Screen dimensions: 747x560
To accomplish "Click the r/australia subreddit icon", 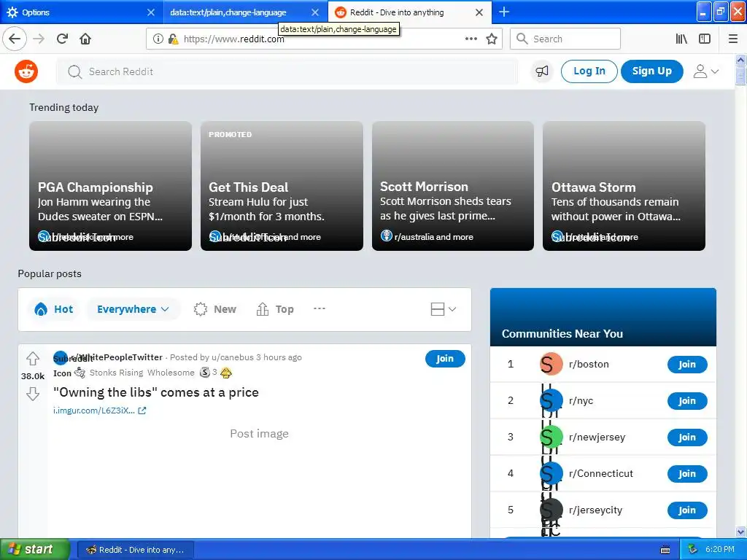I will pyautogui.click(x=387, y=236).
